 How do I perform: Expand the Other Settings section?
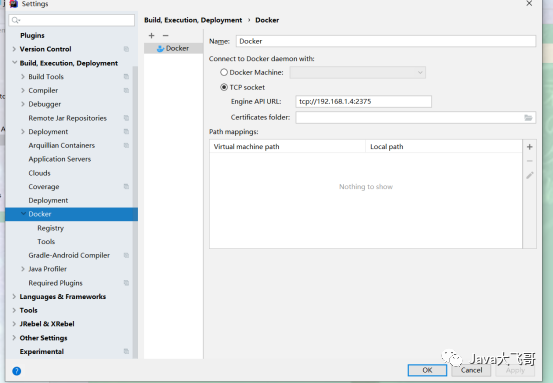click(x=14, y=338)
